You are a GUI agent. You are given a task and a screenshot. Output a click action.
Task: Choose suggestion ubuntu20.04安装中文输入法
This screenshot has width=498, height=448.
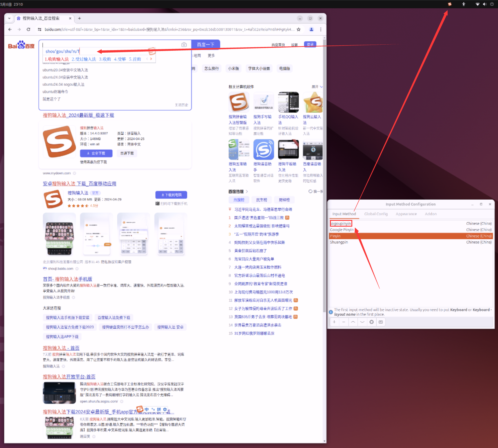tap(65, 70)
